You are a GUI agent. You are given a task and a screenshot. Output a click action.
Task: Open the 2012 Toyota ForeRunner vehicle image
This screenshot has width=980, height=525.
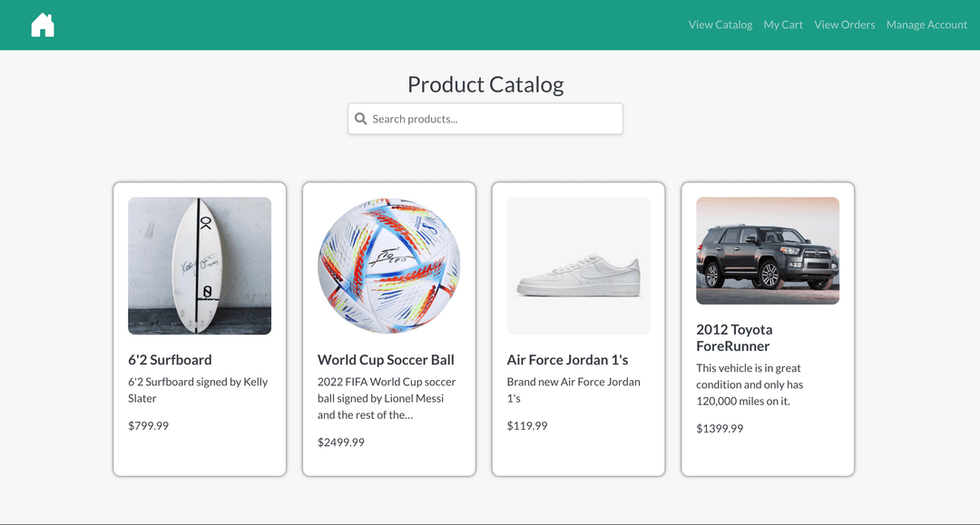click(x=768, y=251)
